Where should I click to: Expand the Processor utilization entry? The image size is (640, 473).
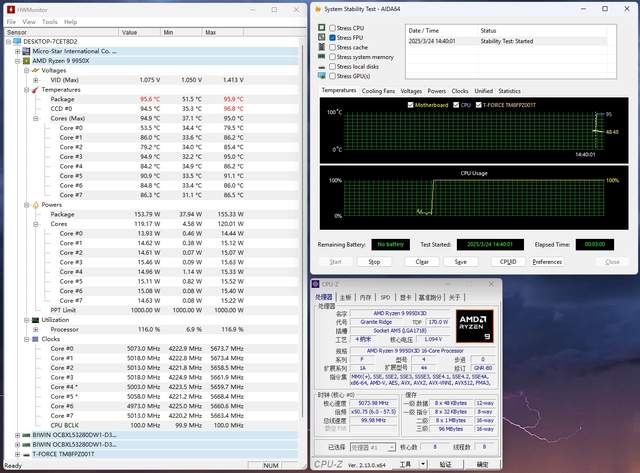(36, 329)
